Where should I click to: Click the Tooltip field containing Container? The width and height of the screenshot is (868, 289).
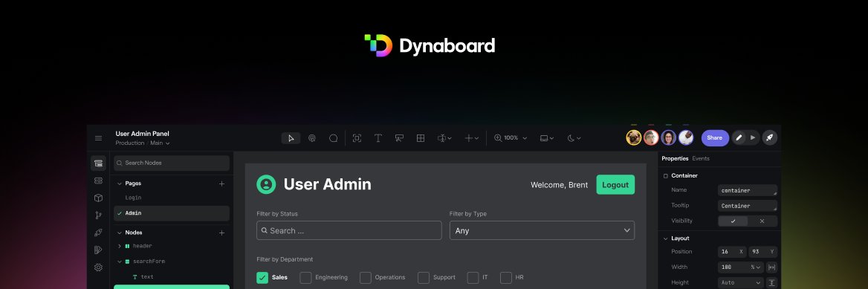click(x=748, y=206)
